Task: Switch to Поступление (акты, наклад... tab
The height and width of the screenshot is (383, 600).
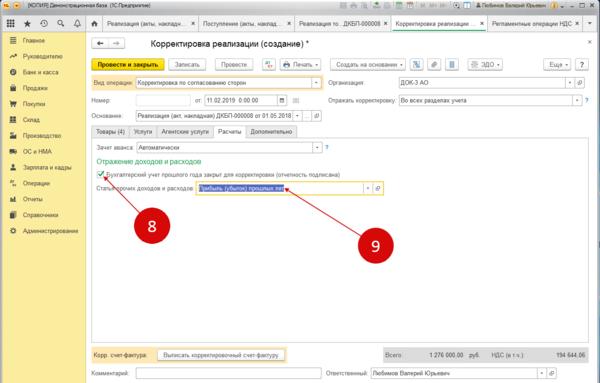Action: (x=241, y=24)
